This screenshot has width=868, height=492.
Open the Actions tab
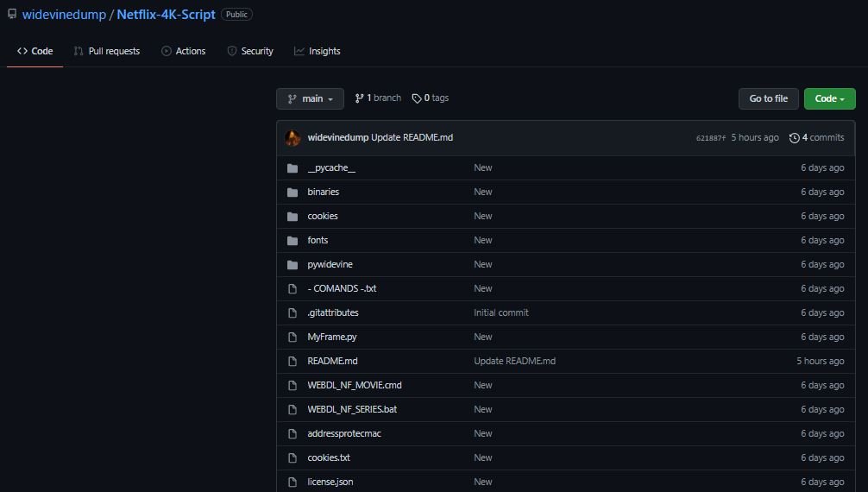(183, 51)
